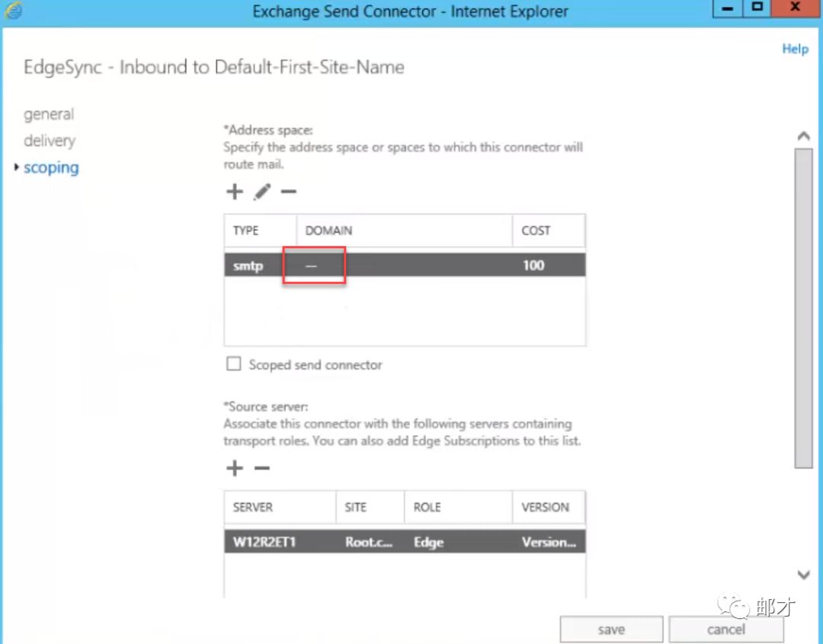823x644 pixels.
Task: Remove the selected source server
Action: tap(261, 468)
